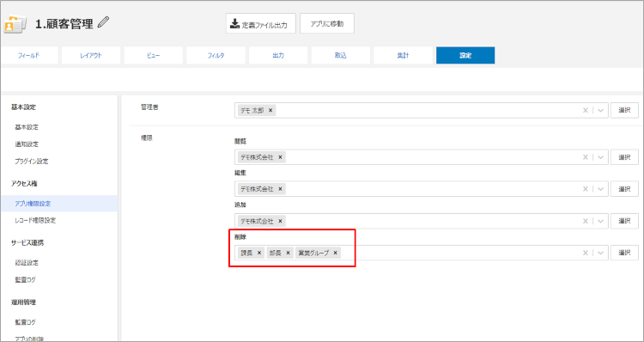Click 選択 button for 管理者

(x=624, y=111)
